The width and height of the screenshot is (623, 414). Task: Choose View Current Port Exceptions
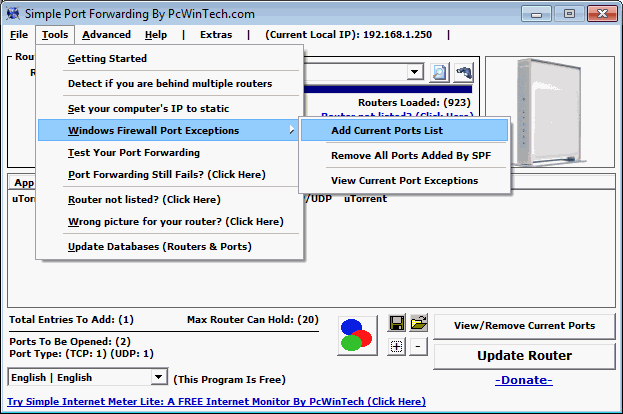(x=404, y=180)
